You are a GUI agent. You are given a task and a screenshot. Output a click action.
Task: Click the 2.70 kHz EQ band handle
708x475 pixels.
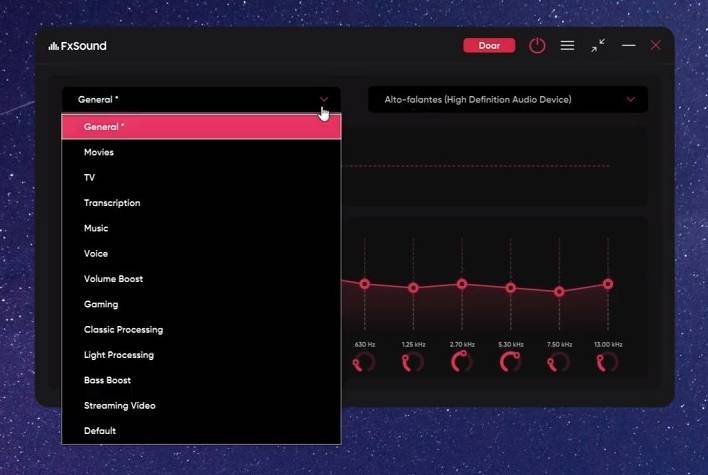(461, 284)
